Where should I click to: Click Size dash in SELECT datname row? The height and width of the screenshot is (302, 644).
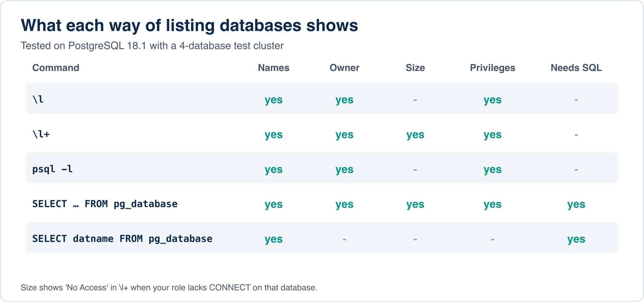coord(415,239)
